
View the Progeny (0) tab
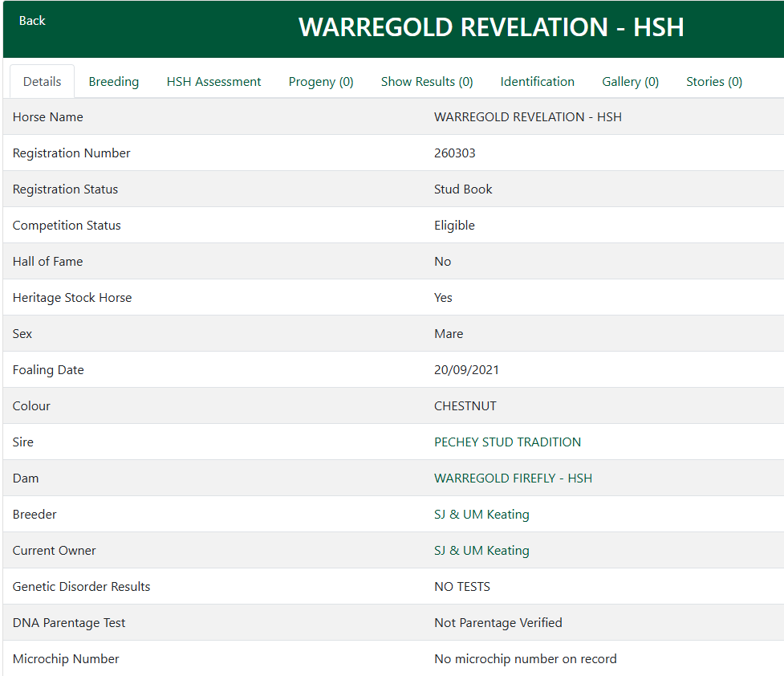320,82
